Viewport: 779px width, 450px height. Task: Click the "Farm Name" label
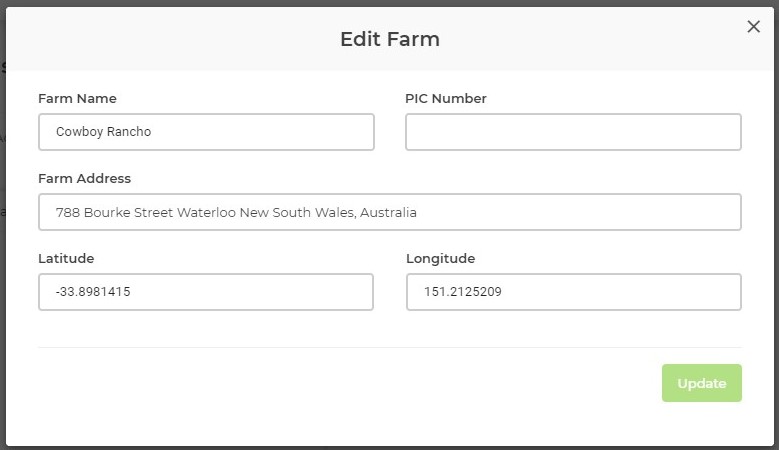pos(77,98)
